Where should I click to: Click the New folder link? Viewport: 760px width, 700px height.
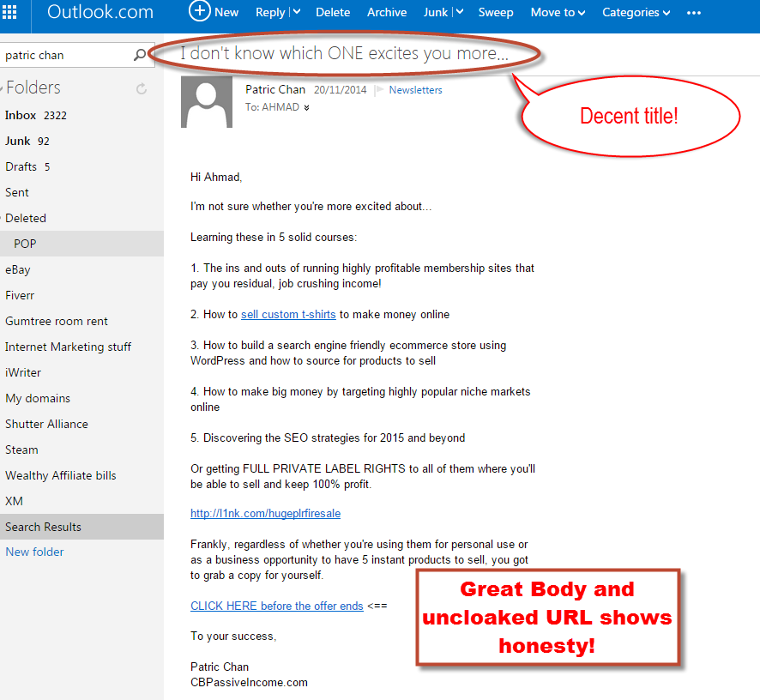click(x=34, y=552)
